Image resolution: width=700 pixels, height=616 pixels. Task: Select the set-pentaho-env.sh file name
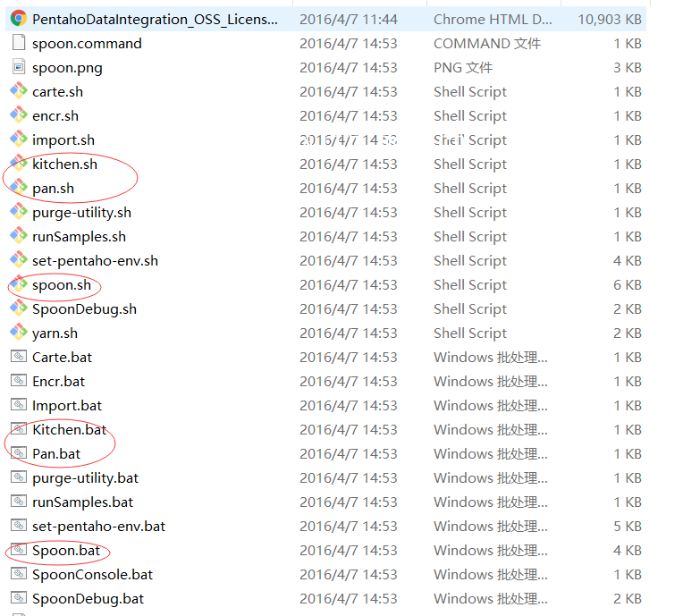point(95,260)
